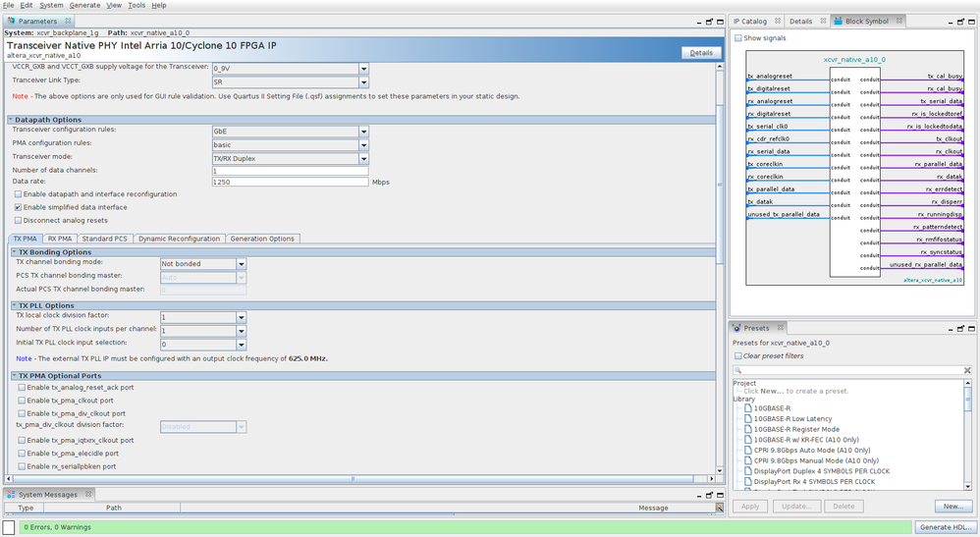Clear the preset search with the X icon
The image size is (980, 537).
967,370
